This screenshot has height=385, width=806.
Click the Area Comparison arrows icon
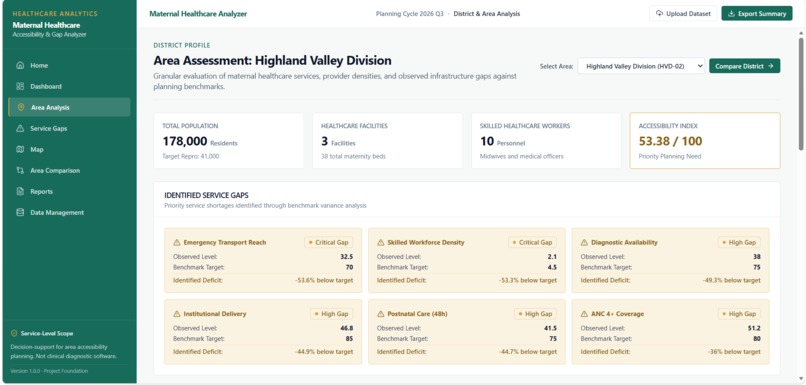(20, 171)
